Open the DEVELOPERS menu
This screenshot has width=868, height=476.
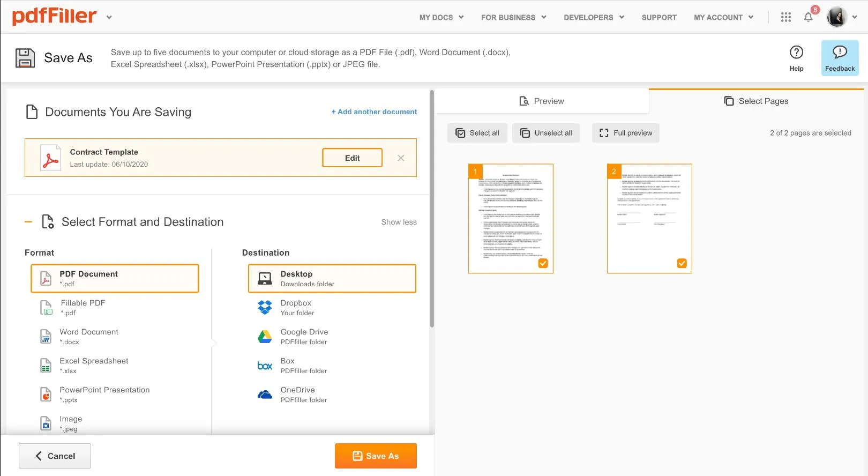(594, 17)
